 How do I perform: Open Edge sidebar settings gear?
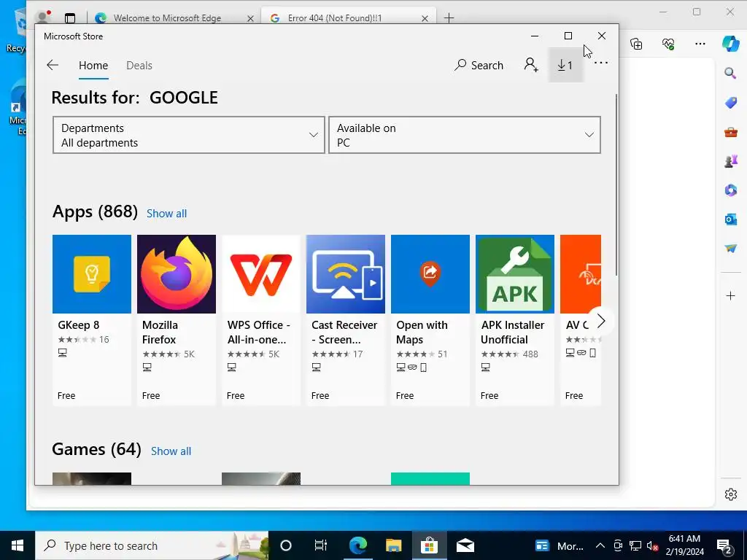[730, 495]
